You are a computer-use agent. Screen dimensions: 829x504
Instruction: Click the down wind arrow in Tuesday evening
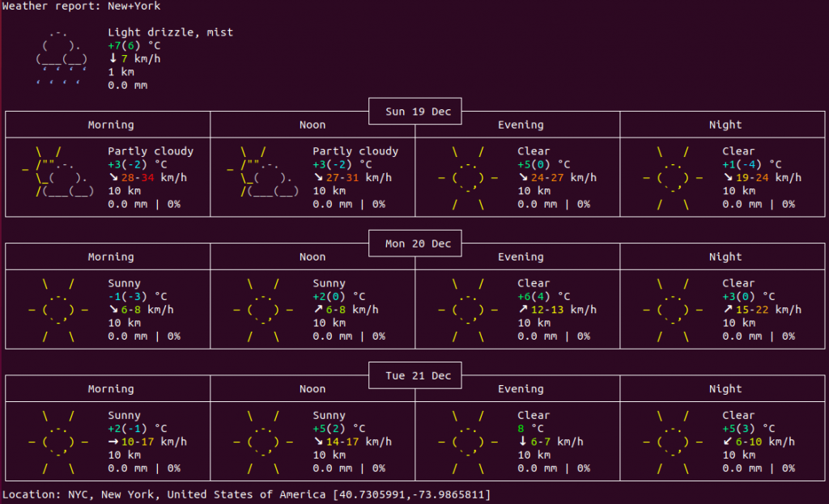pos(523,442)
